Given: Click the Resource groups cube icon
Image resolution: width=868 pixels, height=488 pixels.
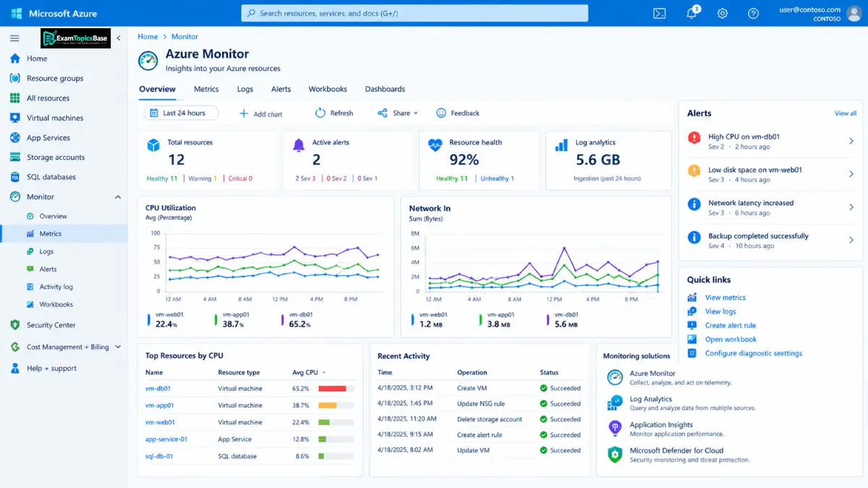Looking at the screenshot, I should (x=14, y=78).
